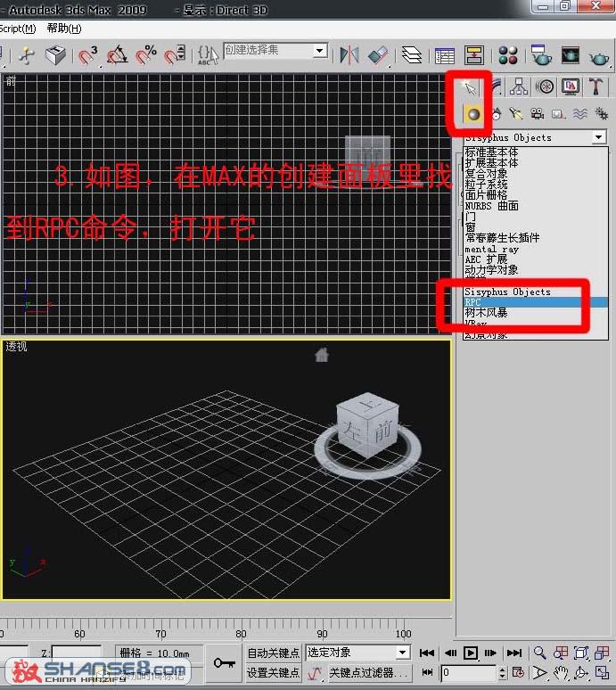Open the Schematic View icon
Image resolution: width=616 pixels, height=690 pixels.
[x=474, y=56]
